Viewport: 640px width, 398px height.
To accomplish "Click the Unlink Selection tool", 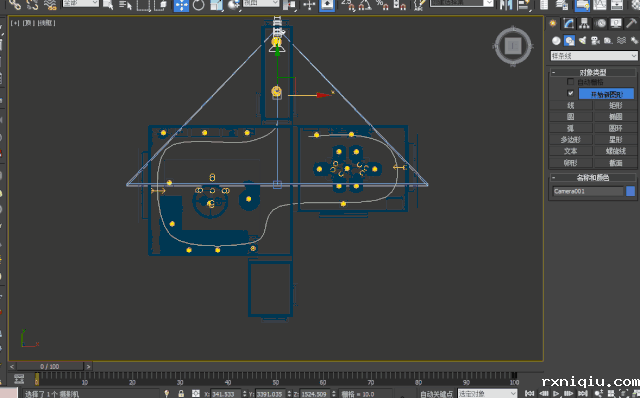I will point(32,4).
